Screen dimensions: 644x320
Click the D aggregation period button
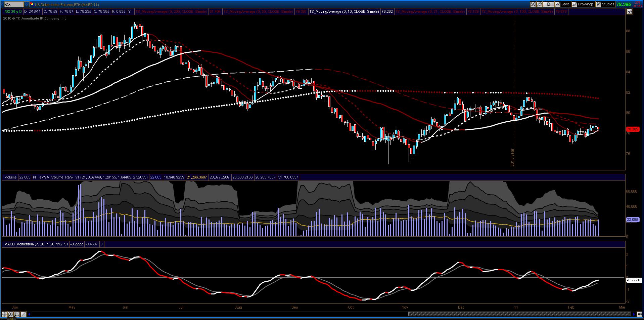[549, 4]
